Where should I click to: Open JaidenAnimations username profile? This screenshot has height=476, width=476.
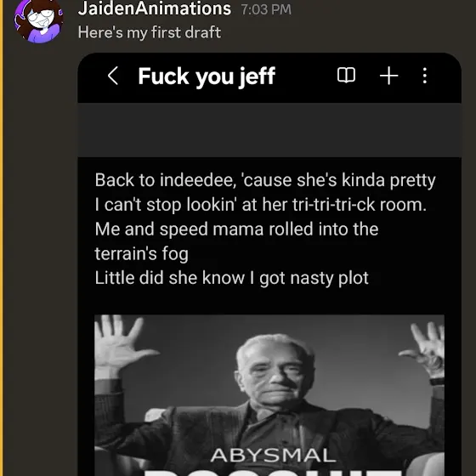click(154, 8)
